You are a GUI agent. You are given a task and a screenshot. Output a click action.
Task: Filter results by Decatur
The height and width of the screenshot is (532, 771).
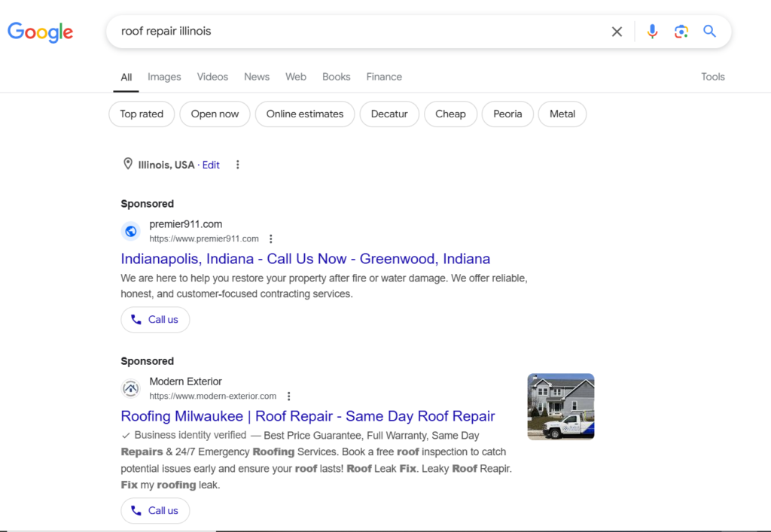point(389,114)
